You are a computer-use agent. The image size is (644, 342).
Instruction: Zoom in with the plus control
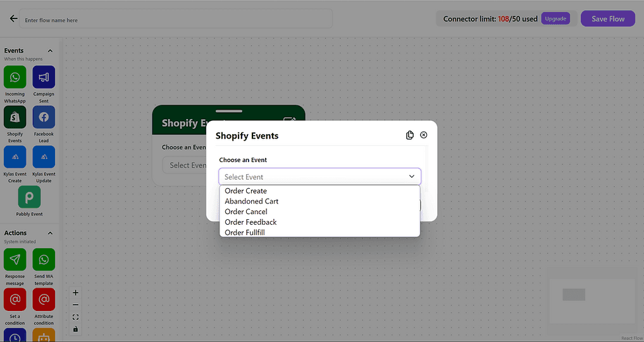75,293
